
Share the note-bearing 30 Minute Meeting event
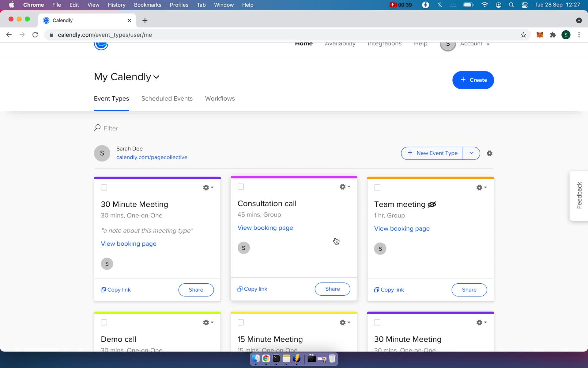coord(196,290)
